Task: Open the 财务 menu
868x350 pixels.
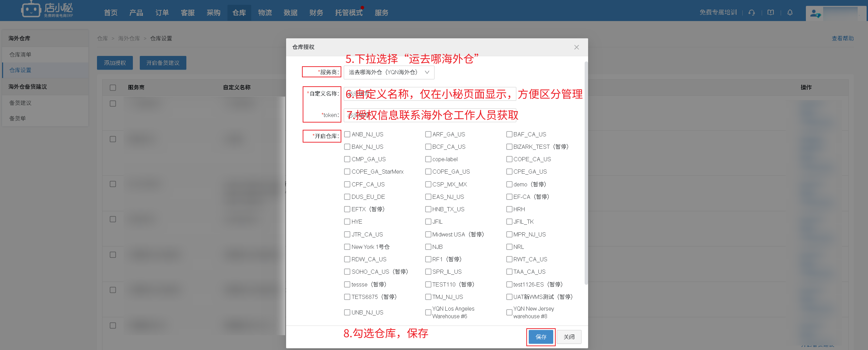Action: 316,13
